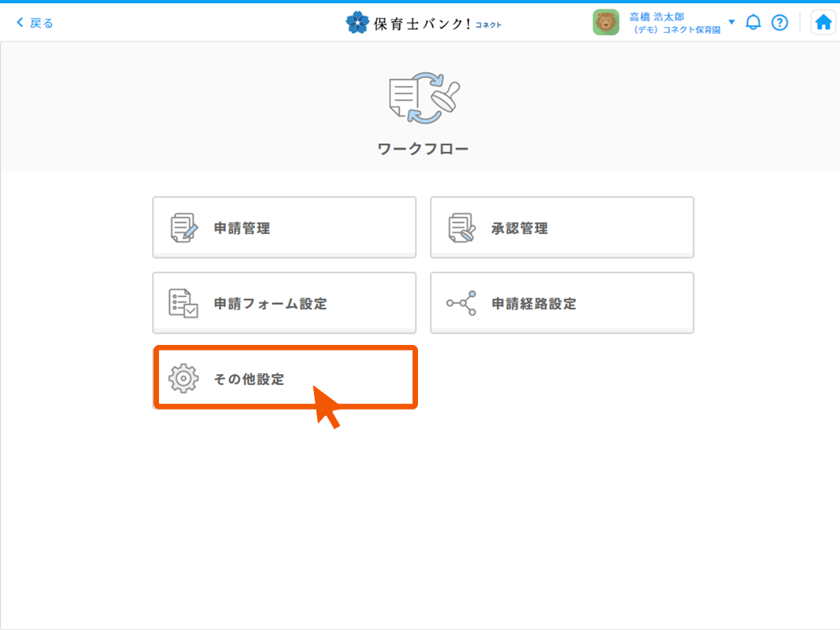The image size is (840, 630).
Task: Select the 申請フォーム設定 menu tile
Action: point(284,303)
